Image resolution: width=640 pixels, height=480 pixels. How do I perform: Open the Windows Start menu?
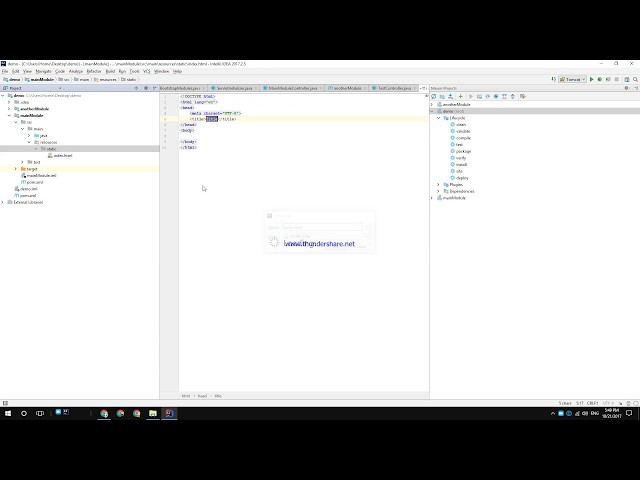tap(8, 413)
